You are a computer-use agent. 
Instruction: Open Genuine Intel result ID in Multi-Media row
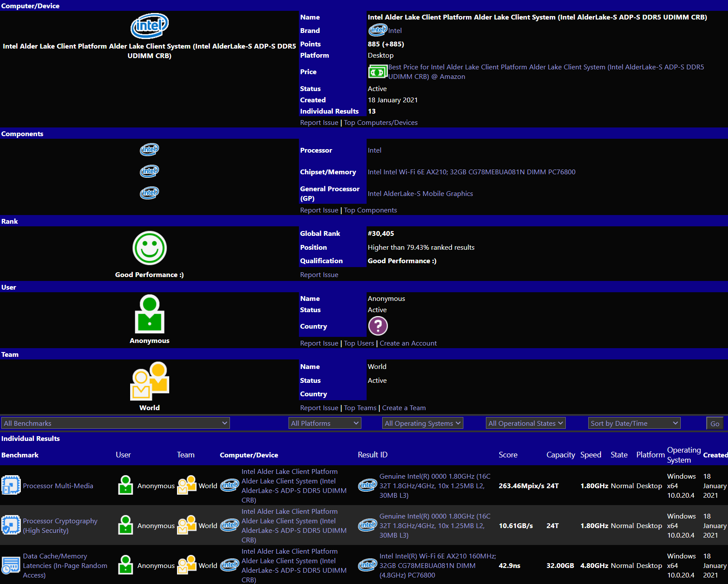point(435,486)
